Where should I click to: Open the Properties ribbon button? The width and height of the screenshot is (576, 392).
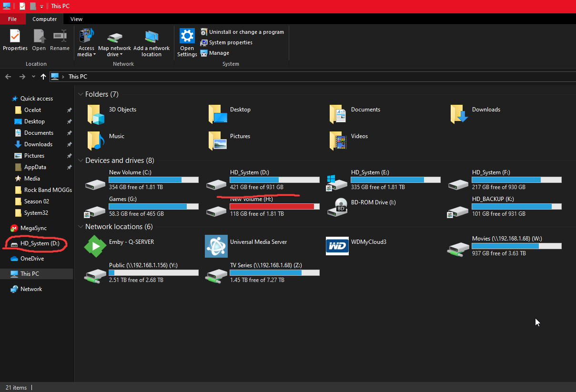15,40
